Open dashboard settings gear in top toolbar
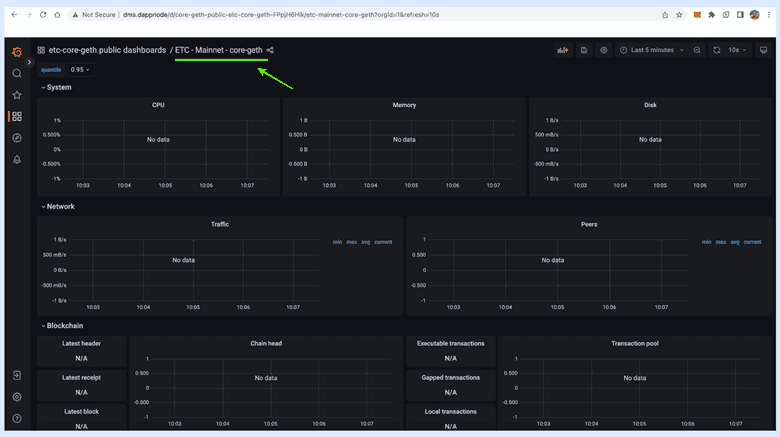Viewport: 780px width, 437px height. click(x=604, y=50)
